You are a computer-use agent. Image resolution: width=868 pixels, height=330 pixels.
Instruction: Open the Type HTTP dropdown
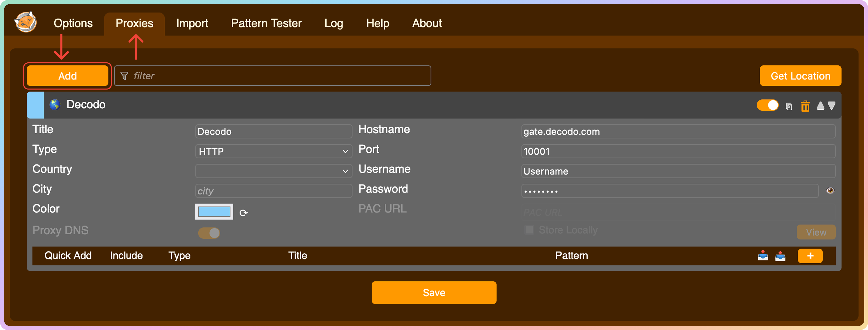click(273, 151)
